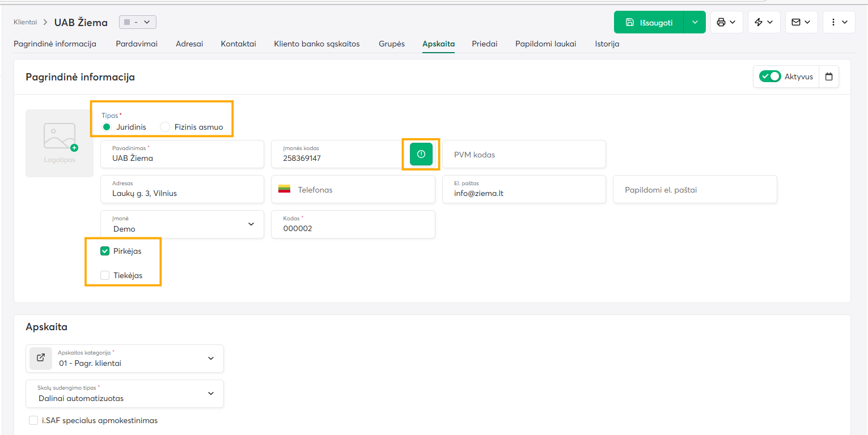Go back via Klientai breadcrumb link
This screenshot has width=868, height=435.
point(26,22)
